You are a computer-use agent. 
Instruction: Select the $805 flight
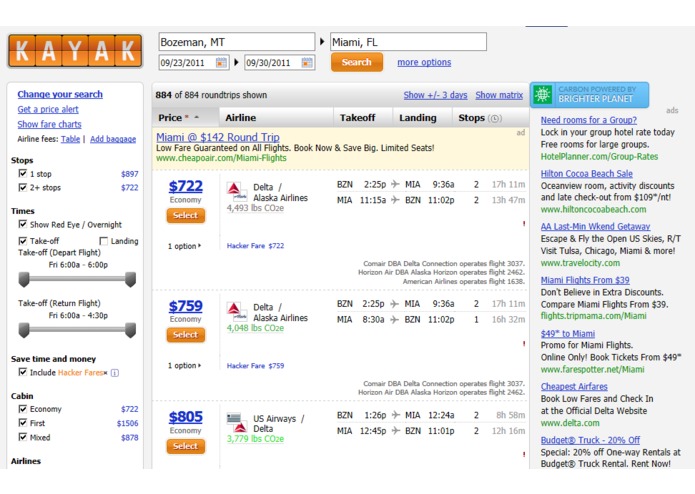[x=186, y=446]
